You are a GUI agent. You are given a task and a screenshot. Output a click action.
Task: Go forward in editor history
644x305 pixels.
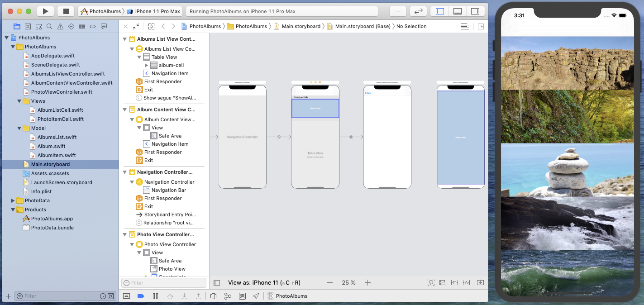pyautogui.click(x=173, y=26)
